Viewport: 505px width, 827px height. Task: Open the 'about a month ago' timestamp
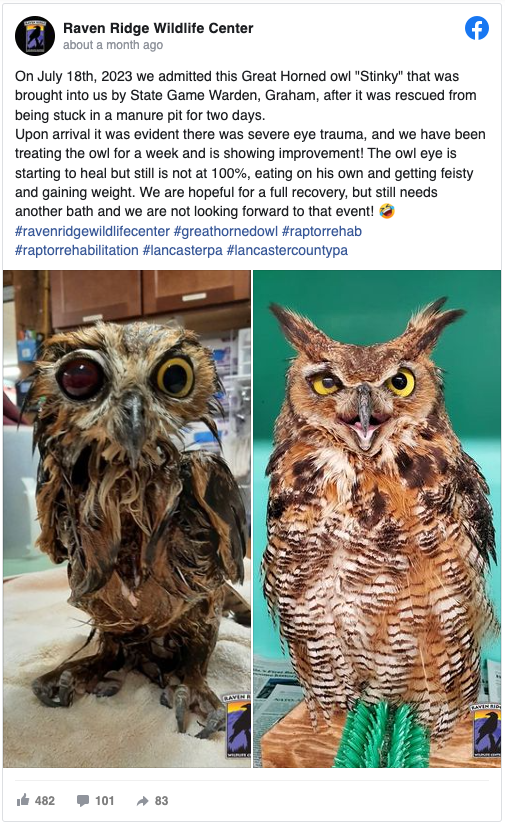[113, 45]
